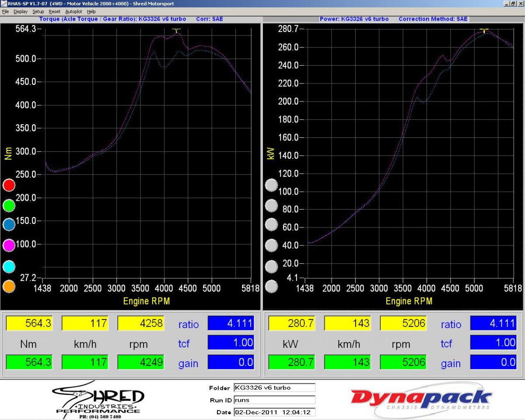The height and width of the screenshot is (420, 525).
Task: Click the yellow torque value 564.3
Action: pos(29,323)
